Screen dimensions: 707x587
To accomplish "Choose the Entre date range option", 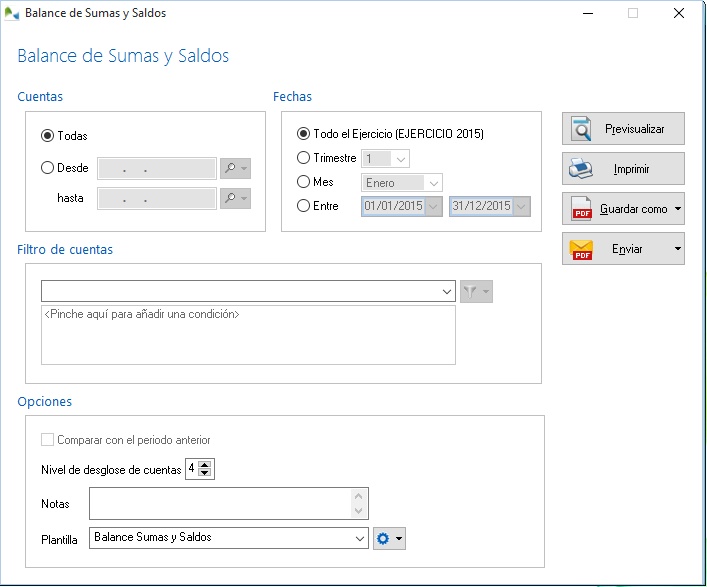I will (x=304, y=206).
